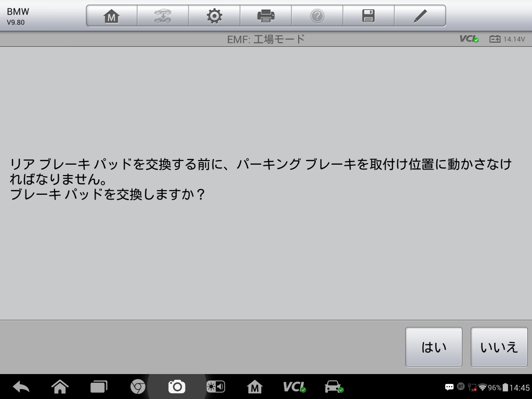
Task: Tap the network connection error status icon
Action: (472, 388)
